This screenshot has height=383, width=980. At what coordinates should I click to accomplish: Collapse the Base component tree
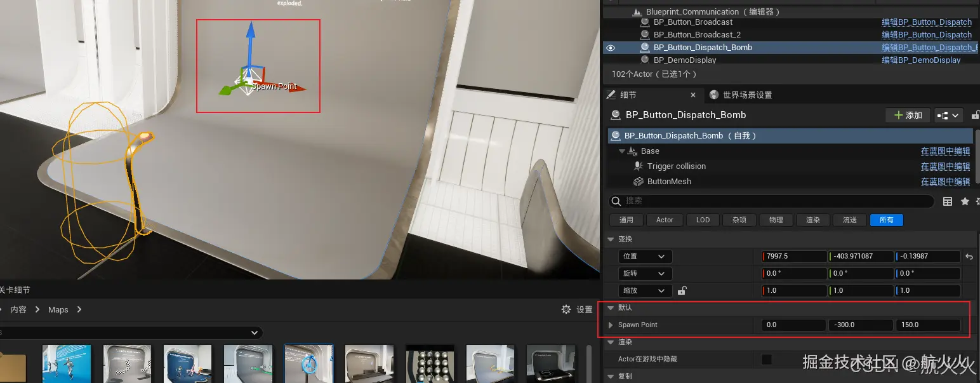point(622,151)
